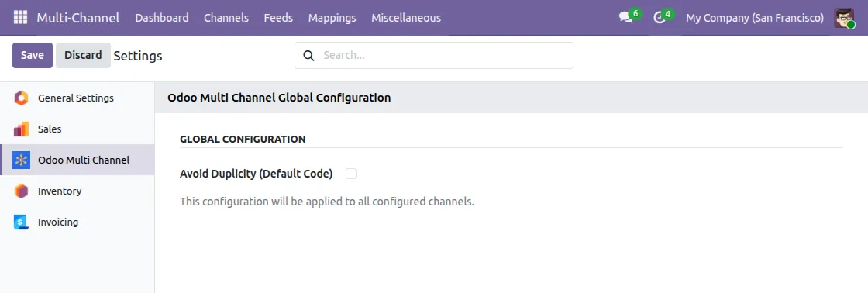Click text about applying to all channels

327,202
